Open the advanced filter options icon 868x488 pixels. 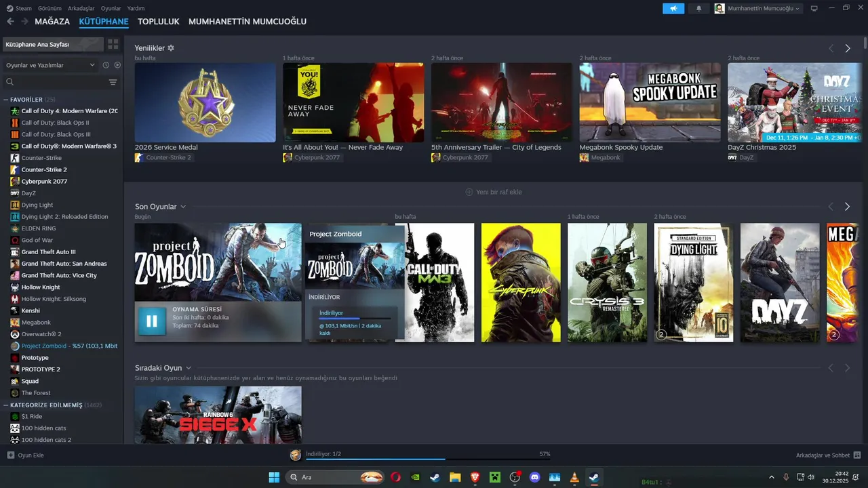point(113,82)
